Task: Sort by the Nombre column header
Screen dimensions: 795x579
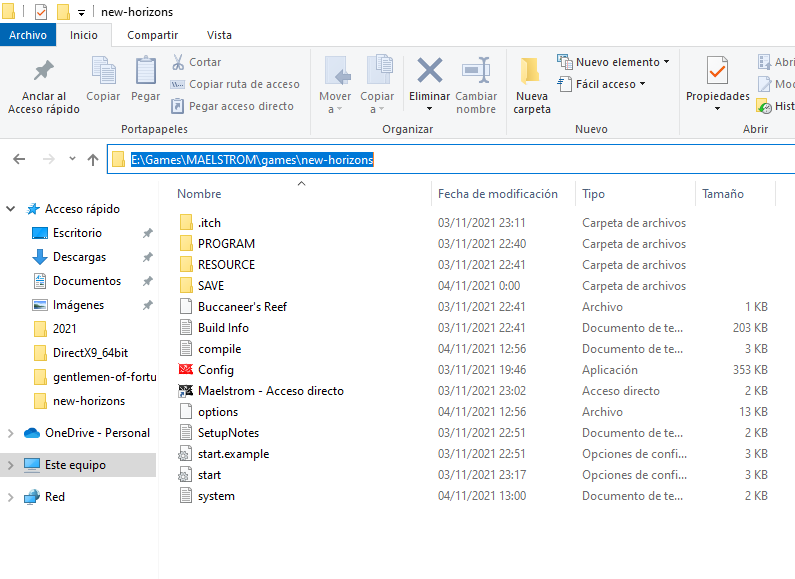Action: pyautogui.click(x=199, y=194)
